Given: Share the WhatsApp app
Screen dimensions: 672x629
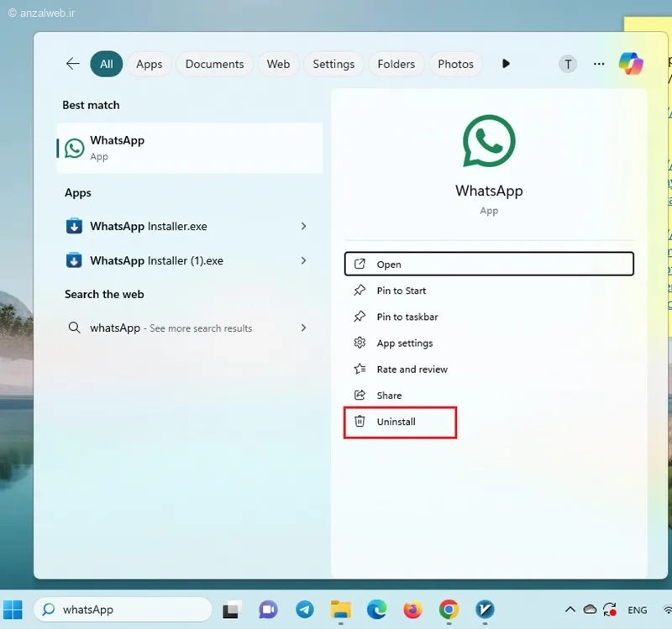Looking at the screenshot, I should coord(489,395).
